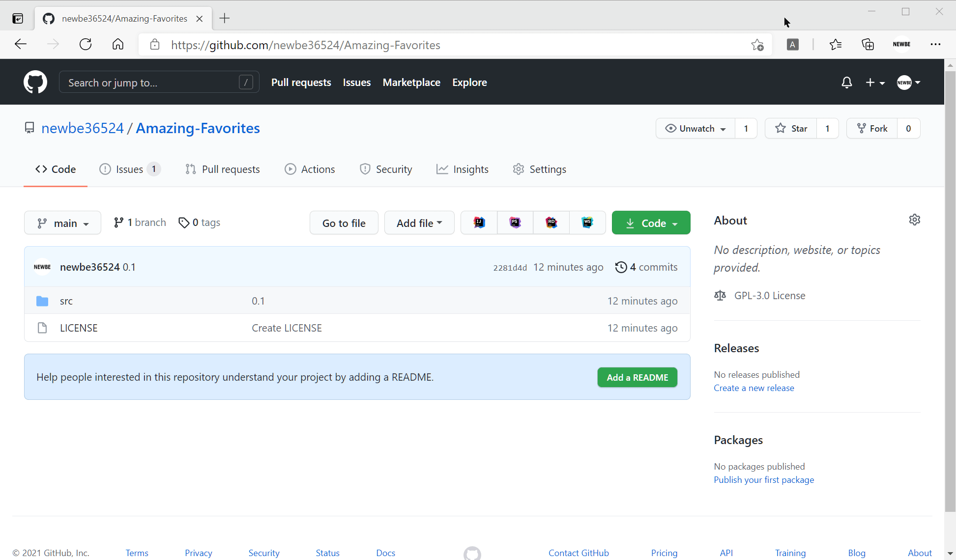Switch to the Security tab
This screenshot has height=560, width=956.
394,169
